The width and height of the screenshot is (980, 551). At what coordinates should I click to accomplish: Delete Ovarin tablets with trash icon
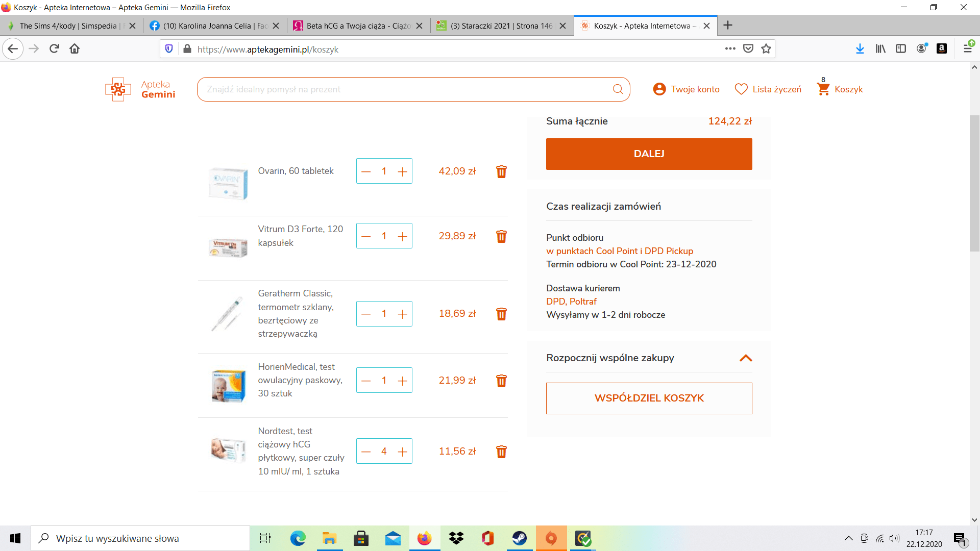click(x=501, y=172)
